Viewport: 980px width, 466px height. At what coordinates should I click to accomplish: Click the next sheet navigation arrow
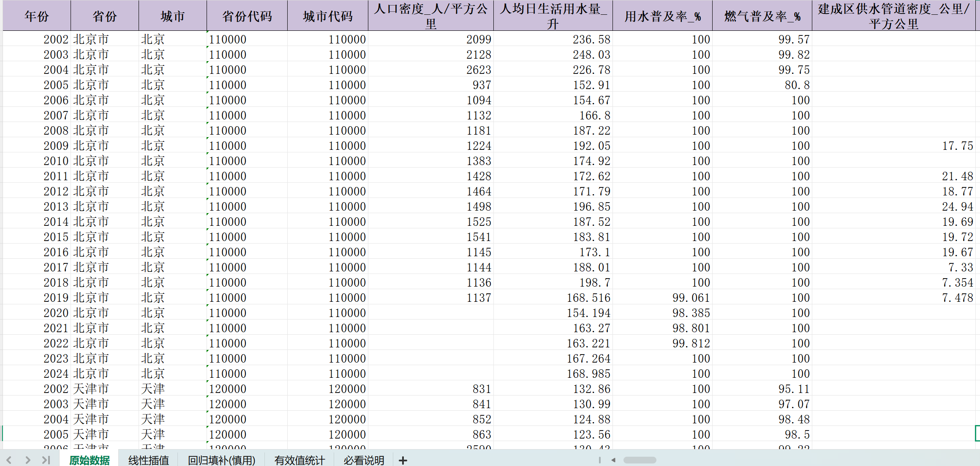[27, 460]
